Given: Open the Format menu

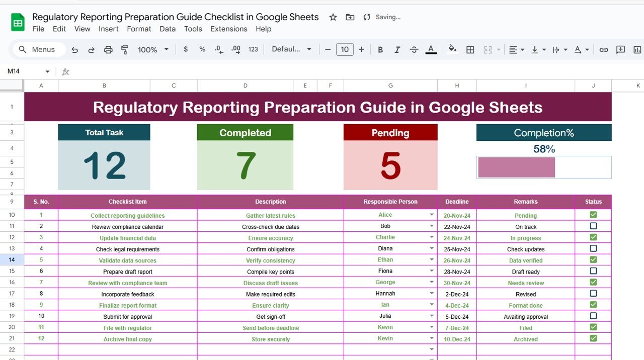Looking at the screenshot, I should pos(139,29).
